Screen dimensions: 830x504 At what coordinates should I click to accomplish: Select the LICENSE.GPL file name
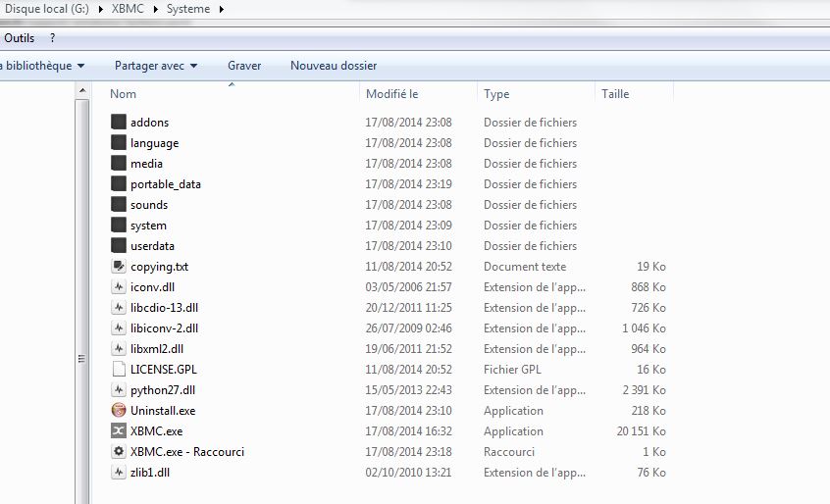[164, 370]
